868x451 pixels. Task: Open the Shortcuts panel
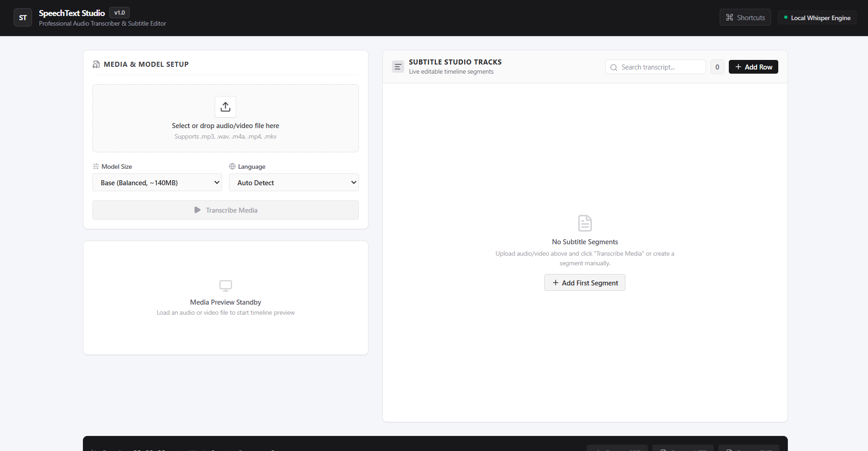point(745,17)
